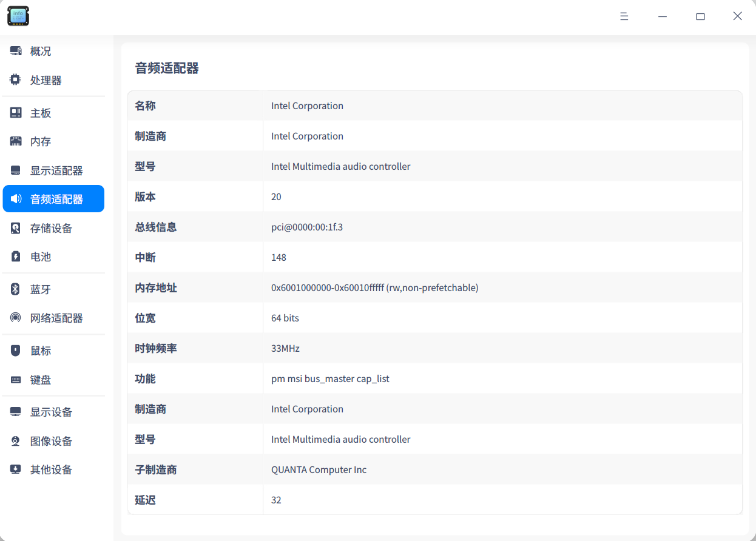The image size is (756, 541).
Task: Click the Bluetooth icon next to 蓝牙
Action: [x=15, y=289]
